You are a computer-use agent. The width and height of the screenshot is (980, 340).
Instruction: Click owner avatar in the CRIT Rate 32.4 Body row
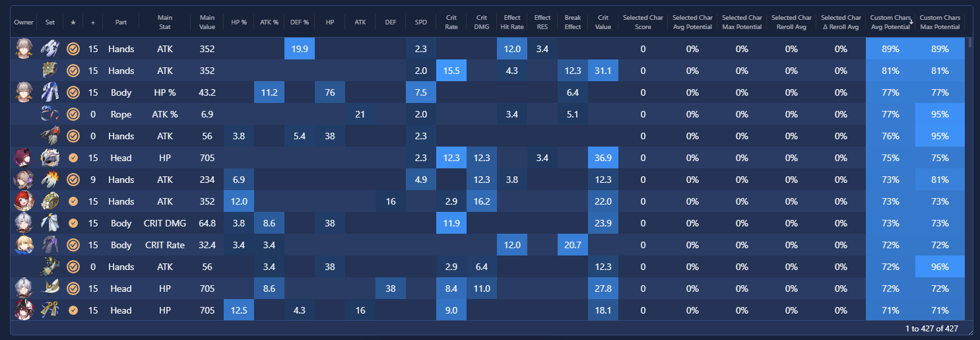tap(24, 245)
